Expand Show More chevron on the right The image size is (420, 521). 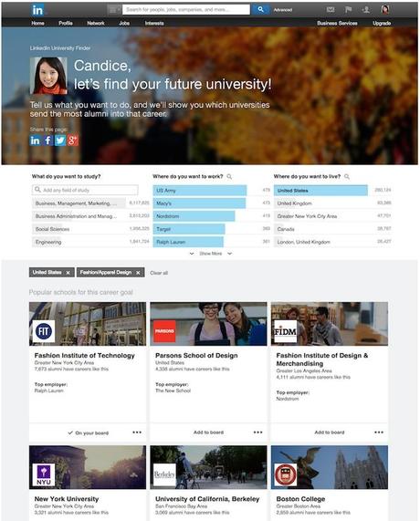point(229,254)
